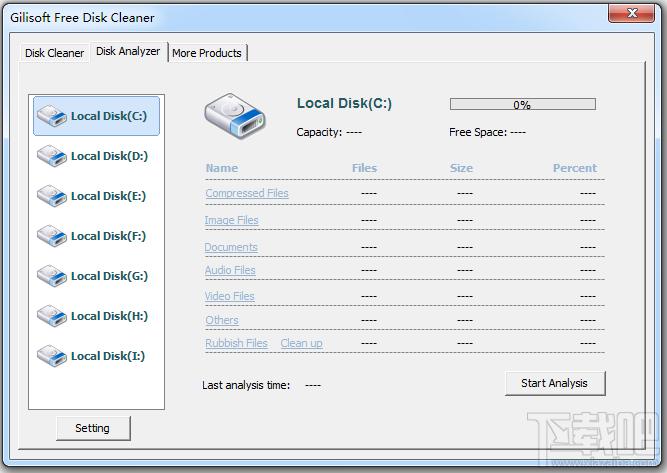Click the Local Disk(G:) drive icon
This screenshot has width=667, height=473.
point(51,276)
